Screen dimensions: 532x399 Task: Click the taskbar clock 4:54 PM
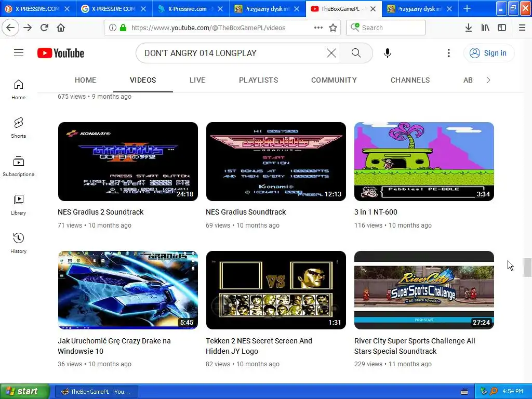(x=513, y=392)
